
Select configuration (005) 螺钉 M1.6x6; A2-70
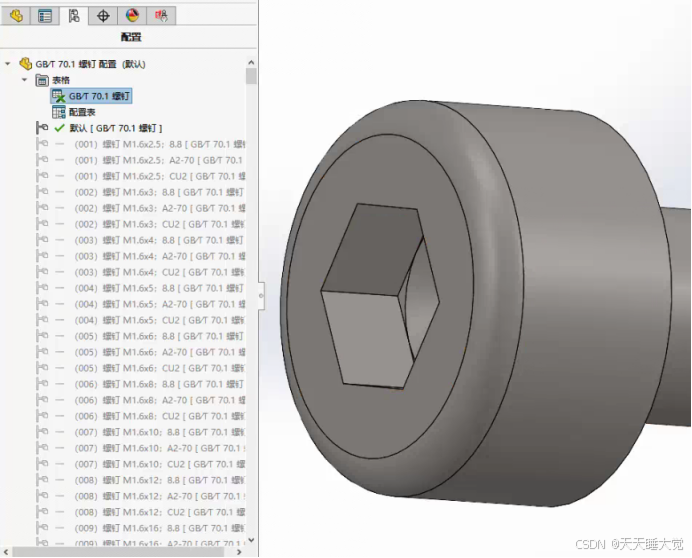160,352
